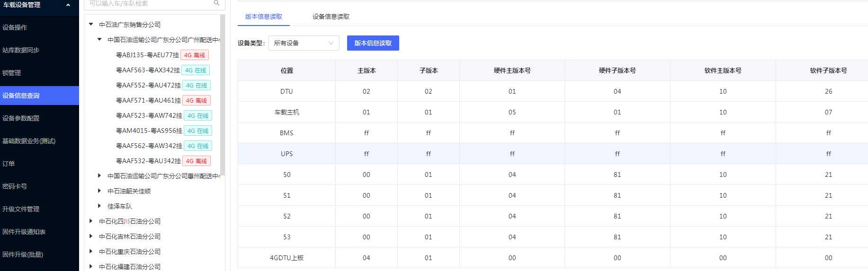Select vehicle 粤AAF532-粤AU342挂
Viewport: 868px width, 271px height.
coord(148,161)
